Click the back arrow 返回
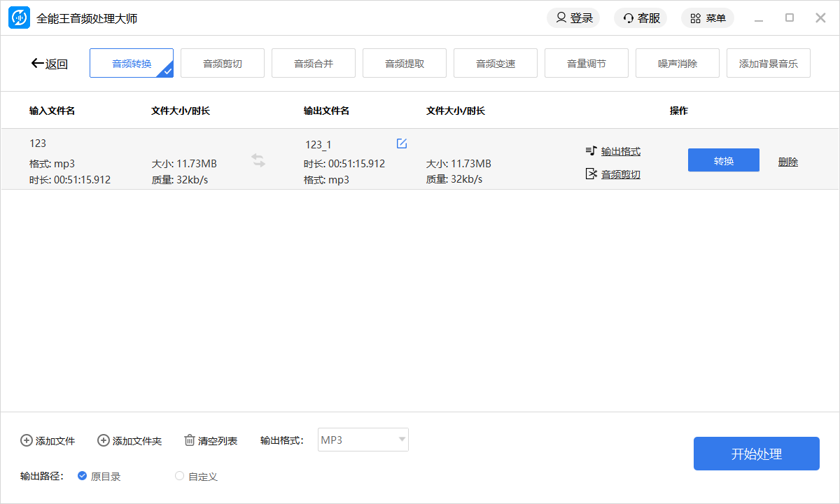The width and height of the screenshot is (840, 504). tap(49, 64)
